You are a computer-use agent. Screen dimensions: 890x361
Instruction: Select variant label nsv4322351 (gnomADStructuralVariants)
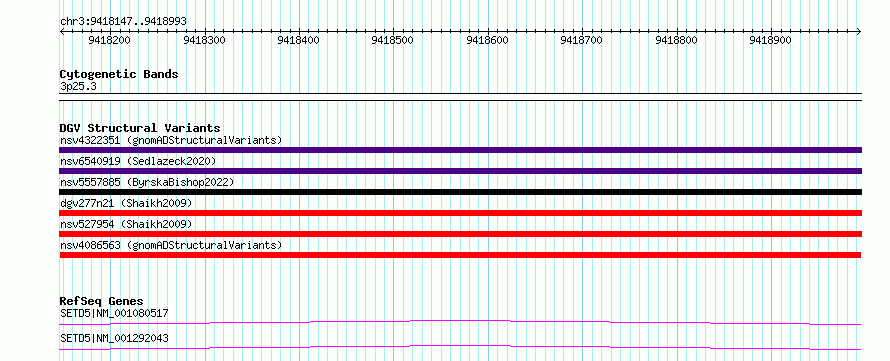coord(171,140)
